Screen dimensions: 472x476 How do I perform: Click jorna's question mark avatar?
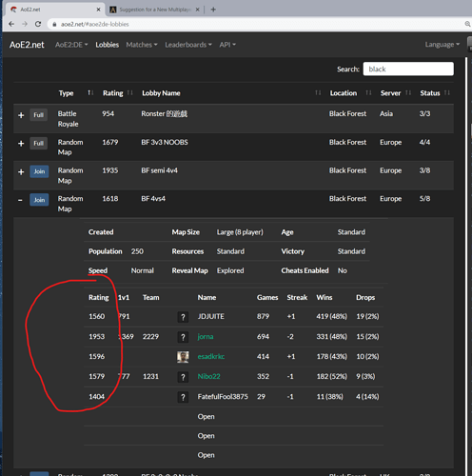183,337
